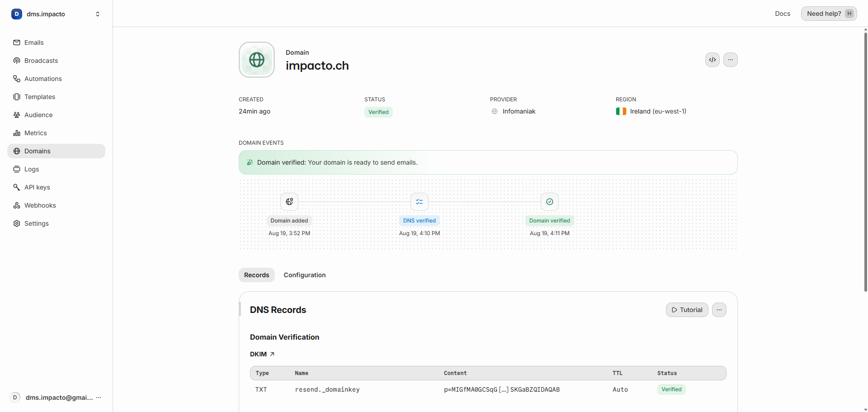Click the DKIM p=MIGfMA0GCSqG content value

(502, 389)
